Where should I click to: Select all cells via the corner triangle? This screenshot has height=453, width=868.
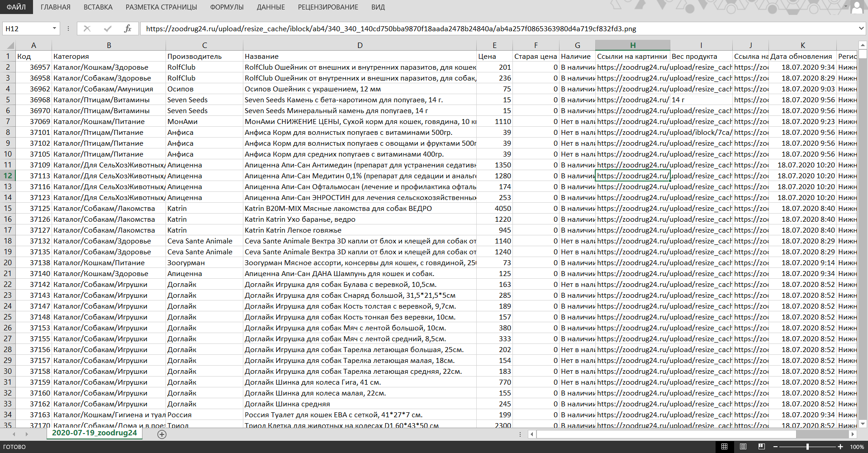10,45
